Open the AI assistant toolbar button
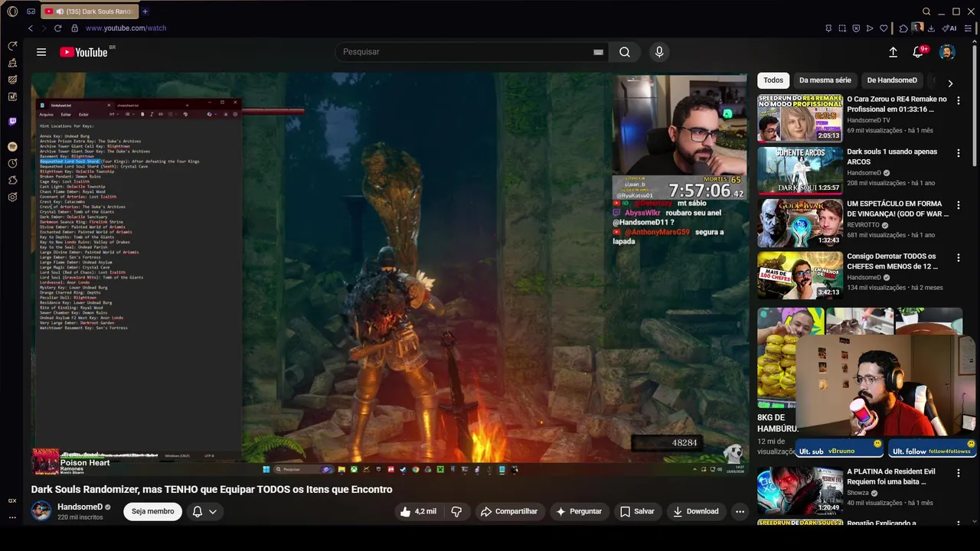The image size is (980, 551). (x=949, y=28)
